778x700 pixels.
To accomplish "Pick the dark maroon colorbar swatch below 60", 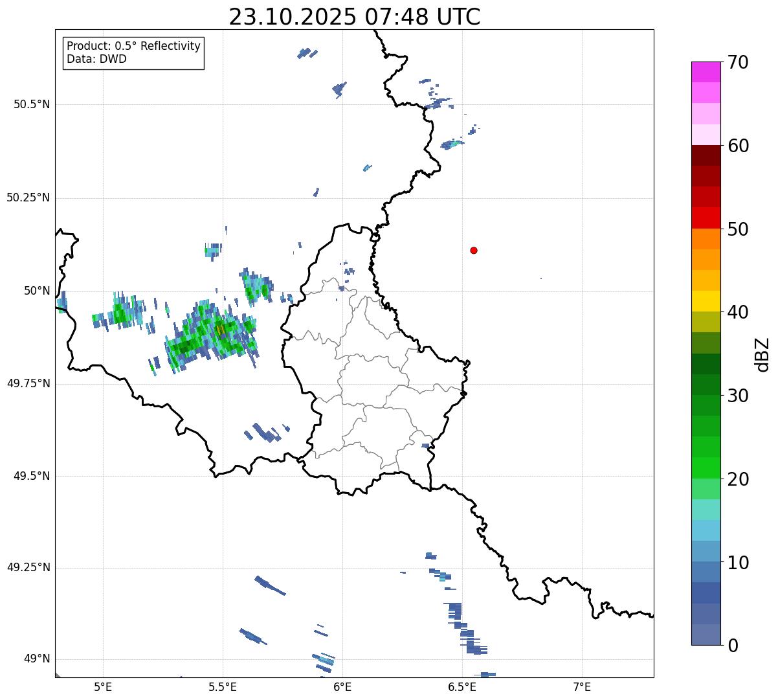I will click(706, 155).
